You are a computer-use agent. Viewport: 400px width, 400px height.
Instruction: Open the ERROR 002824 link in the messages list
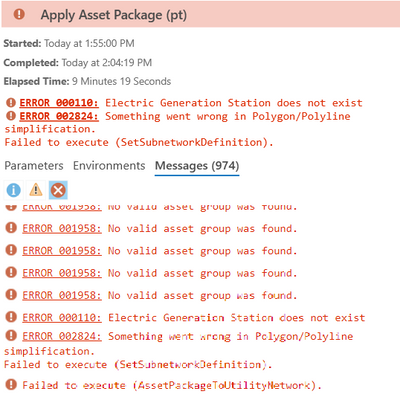pos(62,336)
